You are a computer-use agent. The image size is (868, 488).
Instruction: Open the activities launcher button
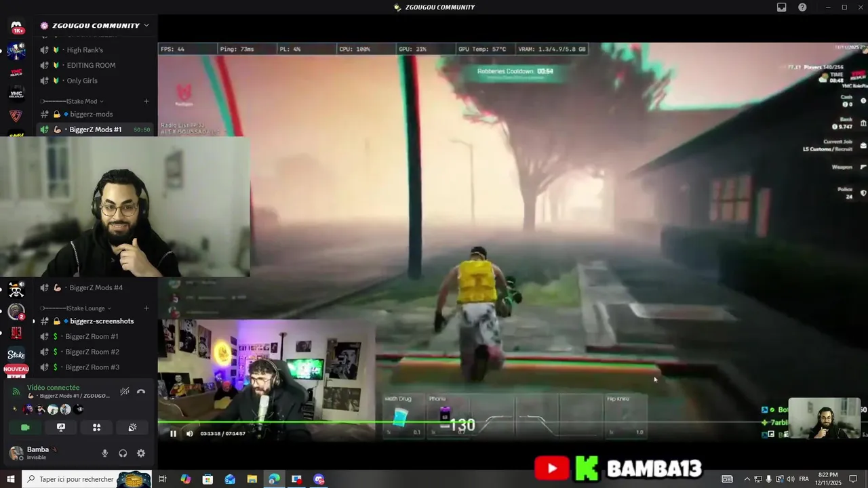point(96,427)
